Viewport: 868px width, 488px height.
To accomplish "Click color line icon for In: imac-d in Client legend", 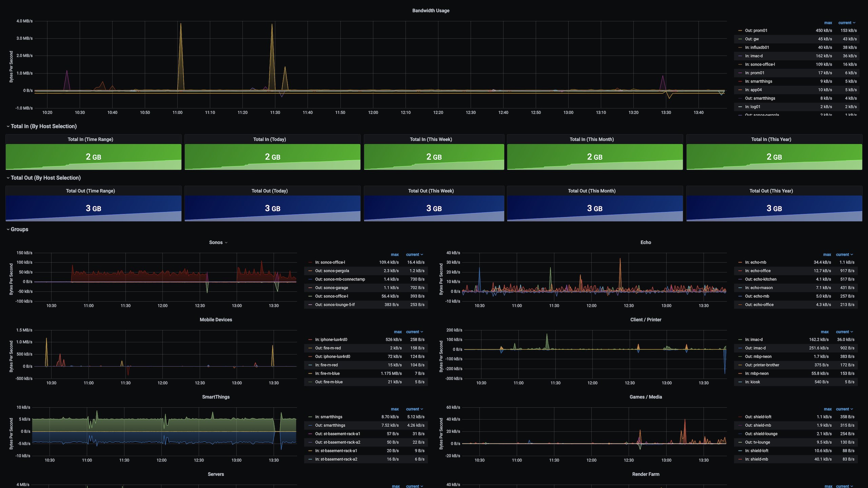I will 740,340.
